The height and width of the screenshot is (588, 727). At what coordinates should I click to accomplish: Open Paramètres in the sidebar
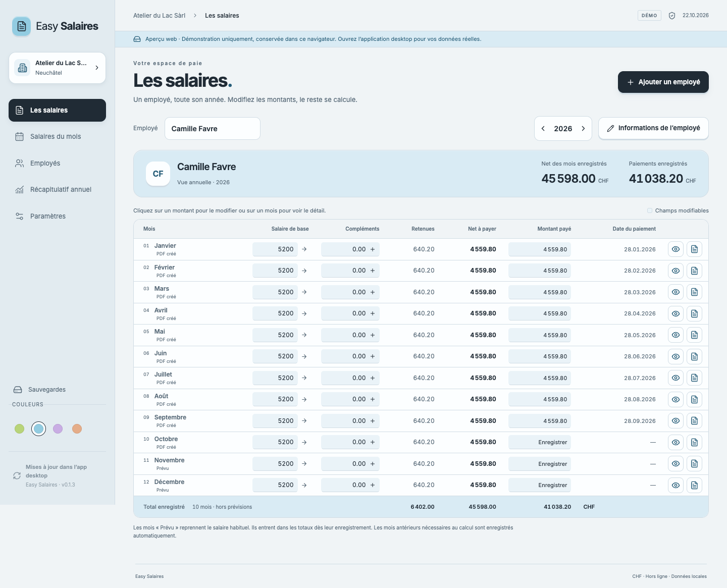pos(57,216)
